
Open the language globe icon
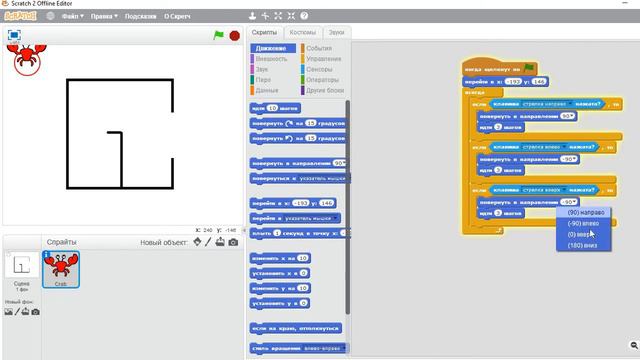50,16
